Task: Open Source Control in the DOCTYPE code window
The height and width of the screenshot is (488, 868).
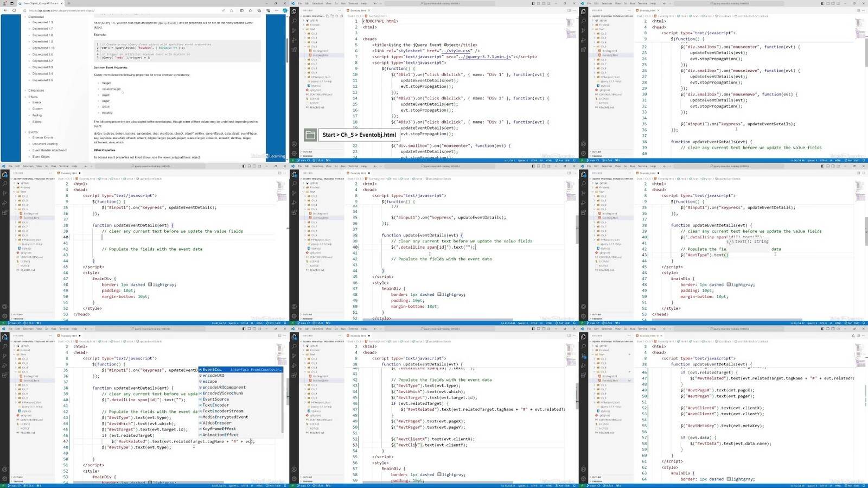Action: click(294, 31)
